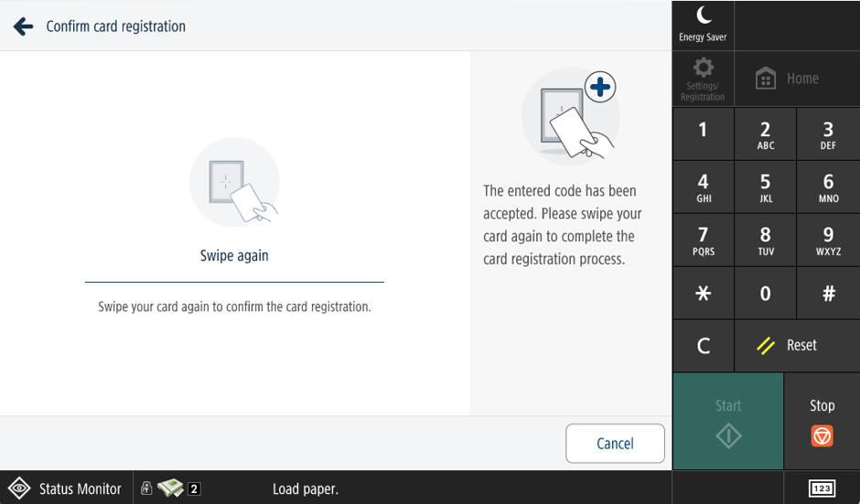
Task: Tap the hash # key
Action: pyautogui.click(x=828, y=294)
